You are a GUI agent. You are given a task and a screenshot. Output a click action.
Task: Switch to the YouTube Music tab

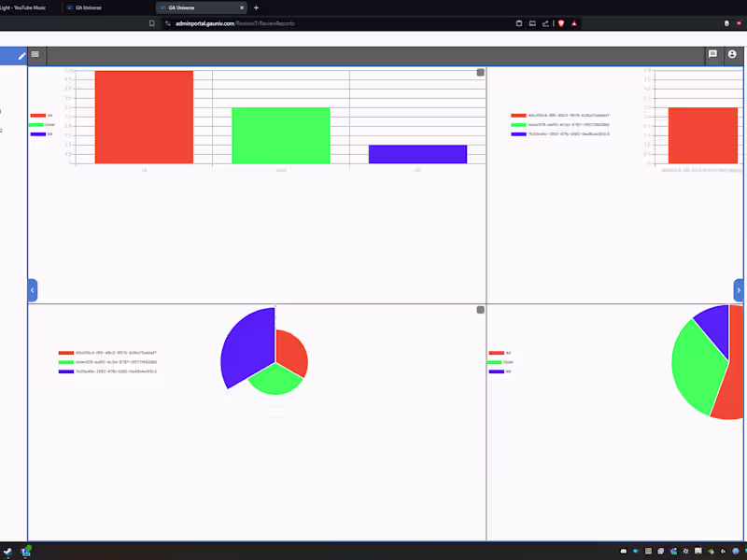(x=24, y=7)
